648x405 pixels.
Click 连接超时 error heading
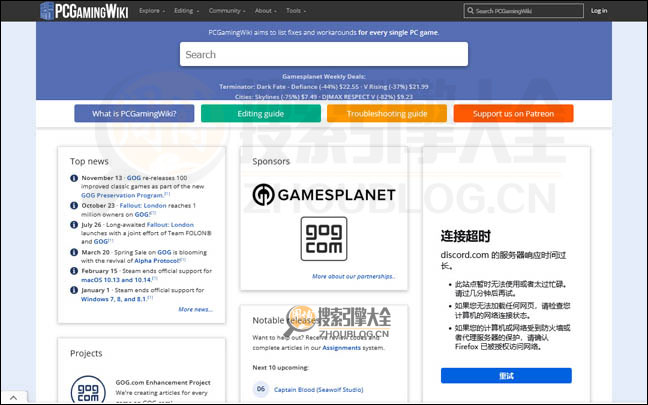(x=466, y=236)
